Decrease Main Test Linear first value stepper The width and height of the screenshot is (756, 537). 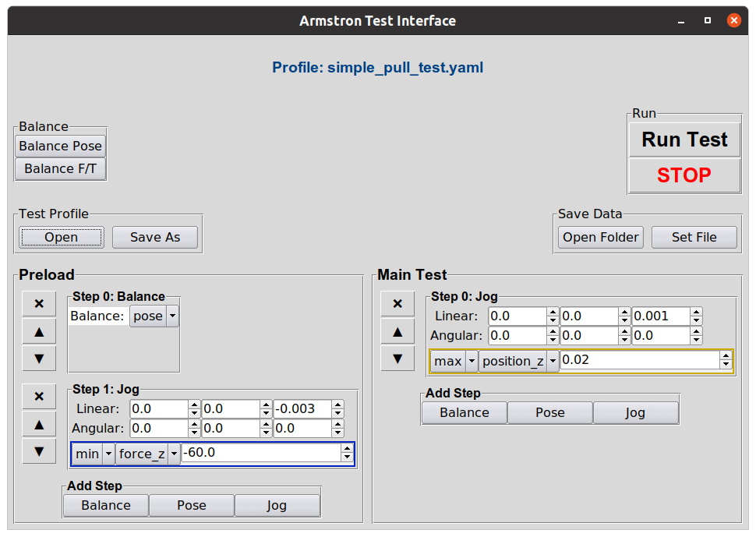pos(553,320)
